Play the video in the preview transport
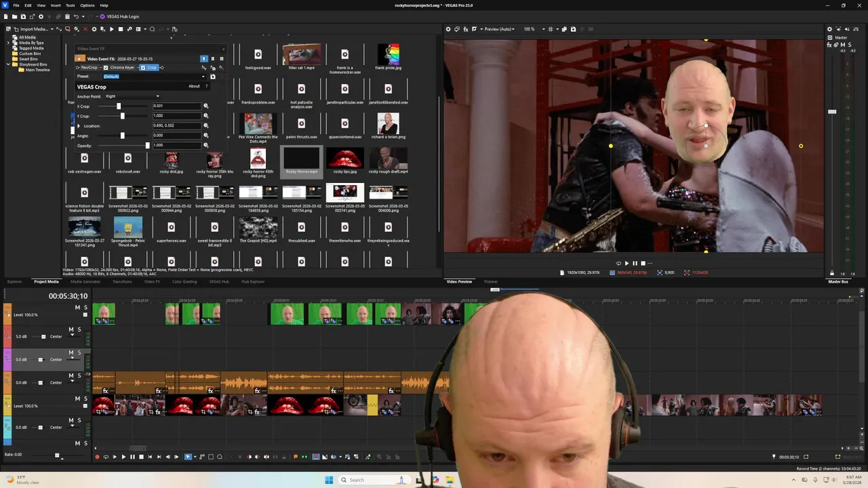Screen dimensions: 868x488 click(627, 263)
